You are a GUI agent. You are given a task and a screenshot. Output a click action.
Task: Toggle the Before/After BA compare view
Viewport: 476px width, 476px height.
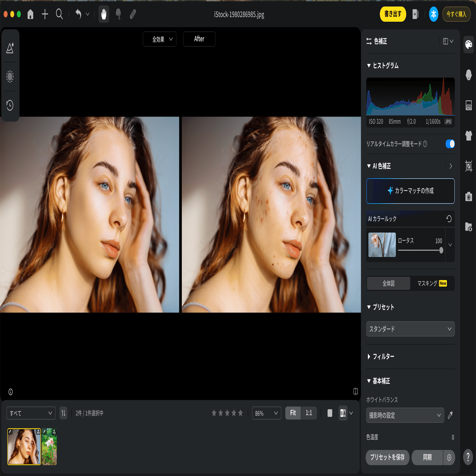pyautogui.click(x=343, y=413)
